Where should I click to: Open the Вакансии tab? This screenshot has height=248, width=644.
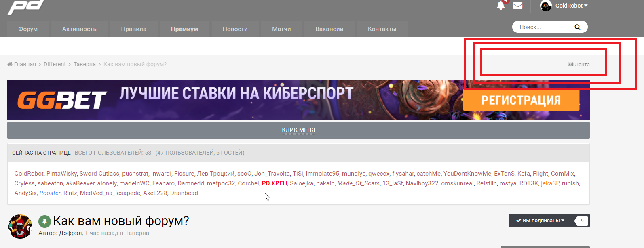point(329,29)
